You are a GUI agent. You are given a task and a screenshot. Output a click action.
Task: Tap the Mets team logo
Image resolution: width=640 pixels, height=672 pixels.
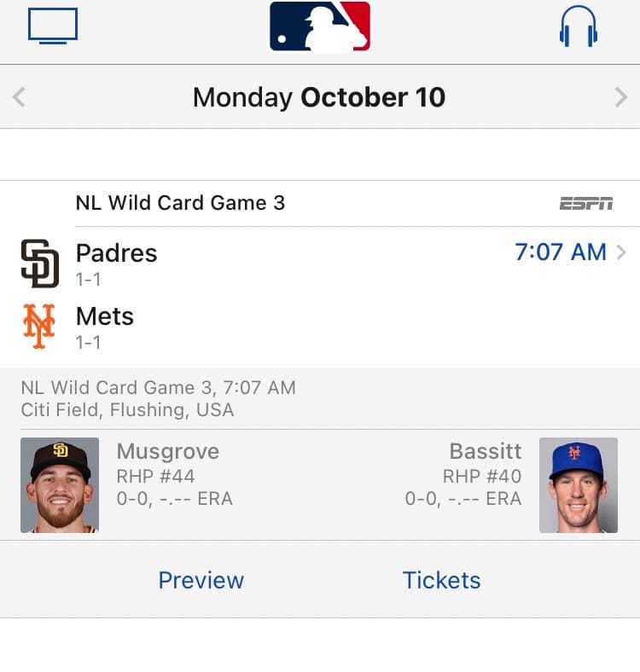point(39,327)
